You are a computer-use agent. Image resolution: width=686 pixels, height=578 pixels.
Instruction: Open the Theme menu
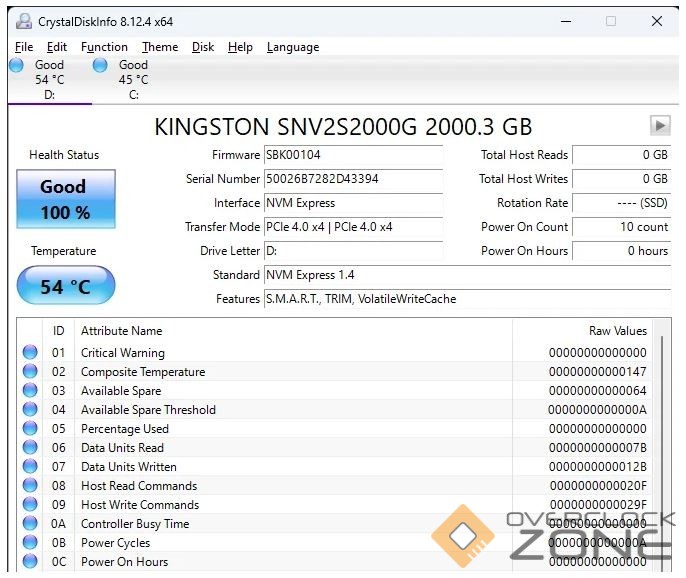click(x=160, y=47)
